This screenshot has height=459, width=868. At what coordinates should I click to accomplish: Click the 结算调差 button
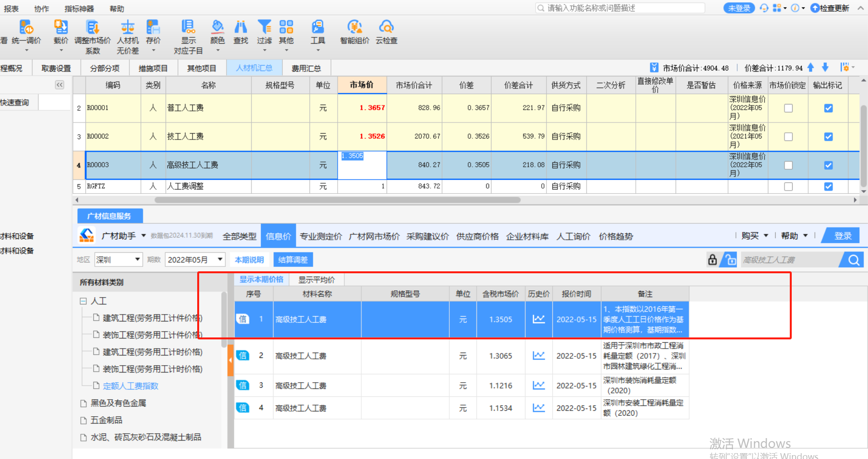[x=293, y=260]
